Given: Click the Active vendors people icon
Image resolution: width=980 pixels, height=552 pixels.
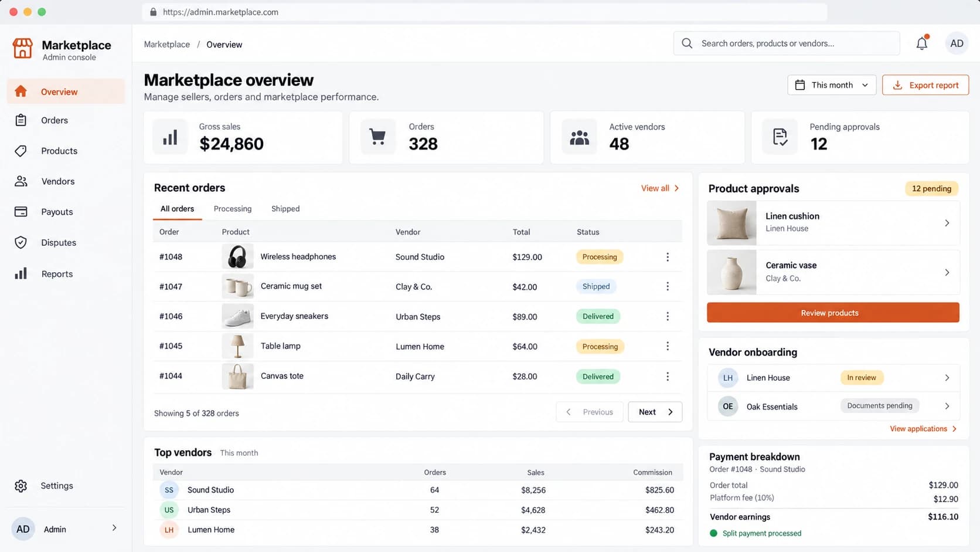Looking at the screenshot, I should click(579, 137).
